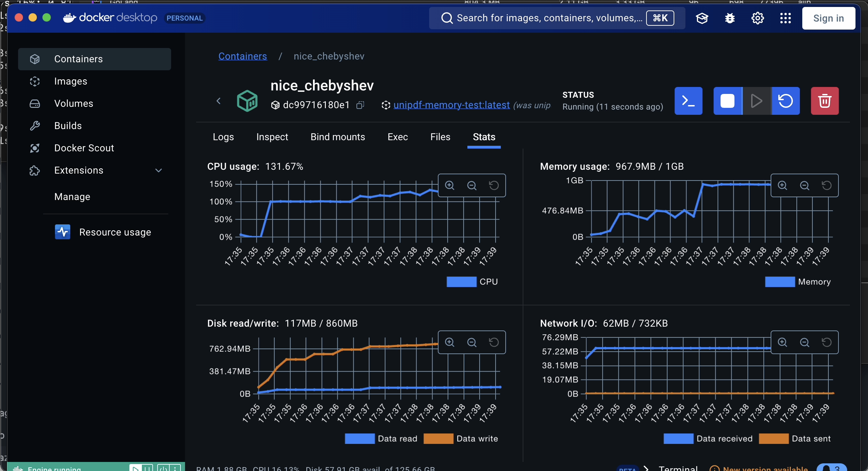Screen dimensions: 868x471
Task: Expand the Extensions menu chevron
Action: click(159, 170)
